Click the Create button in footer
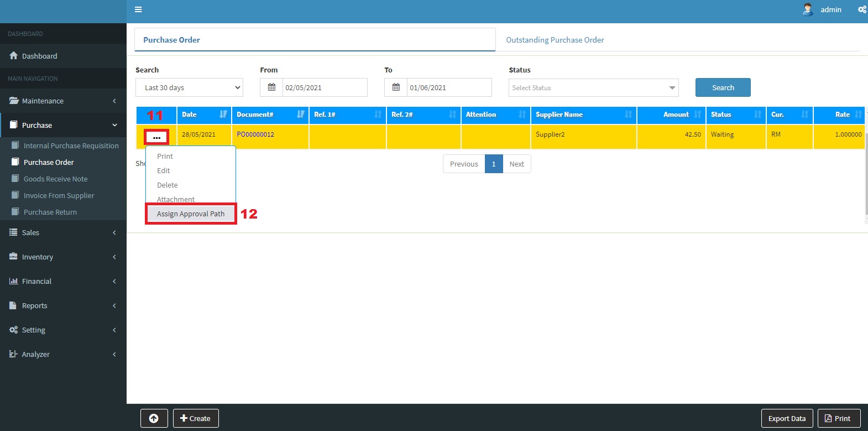 tap(196, 418)
